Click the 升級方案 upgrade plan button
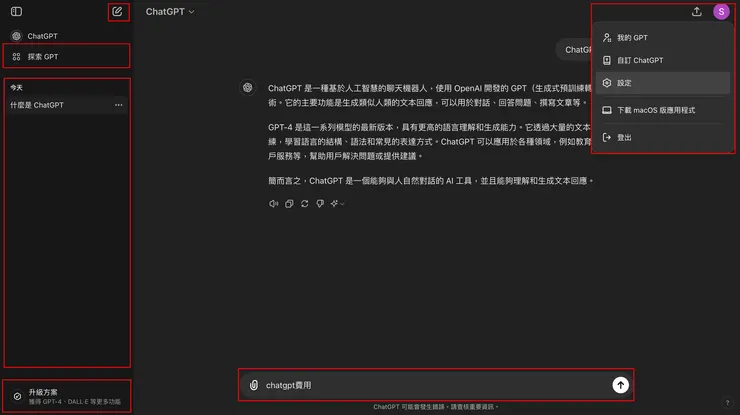Screen dimensions: 740x415 coord(67,396)
